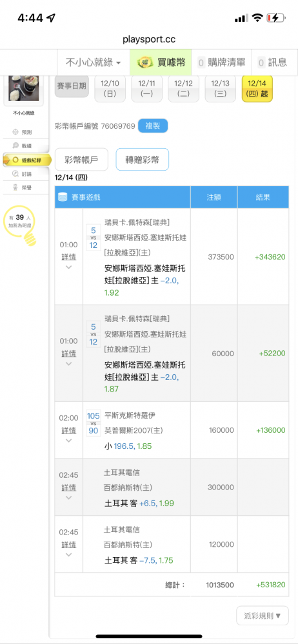
Task: Select the 12/13 (三) date tab
Action: (220, 88)
